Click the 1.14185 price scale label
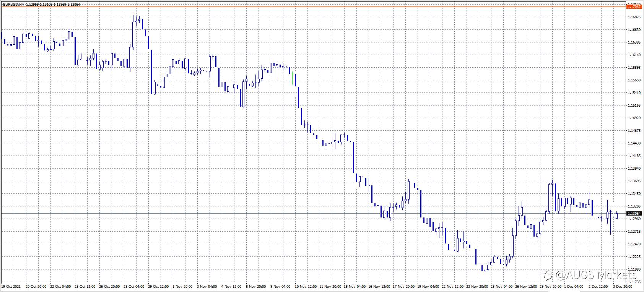The width and height of the screenshot is (644, 292). point(634,156)
